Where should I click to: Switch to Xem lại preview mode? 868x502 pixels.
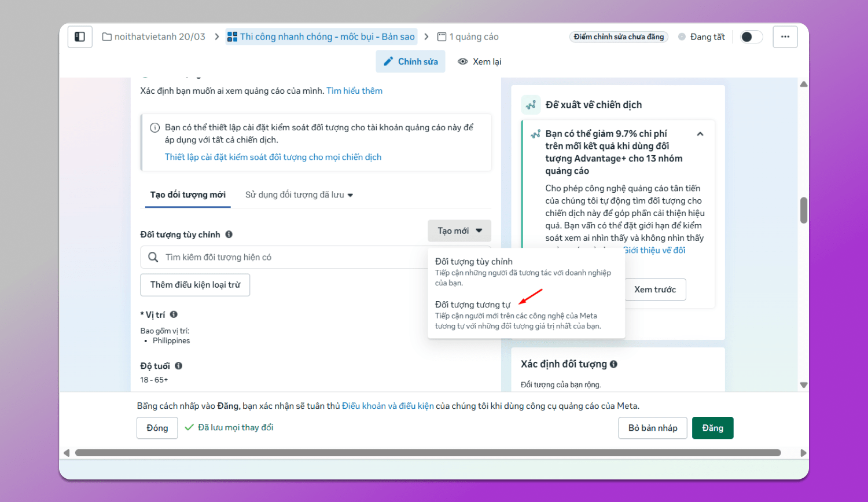tap(480, 62)
